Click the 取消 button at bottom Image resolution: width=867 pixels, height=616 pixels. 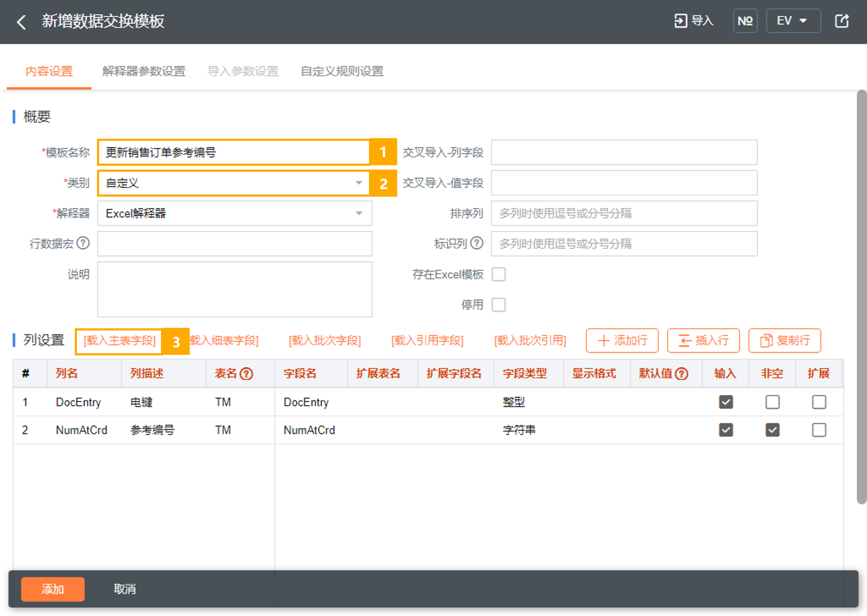click(x=125, y=589)
